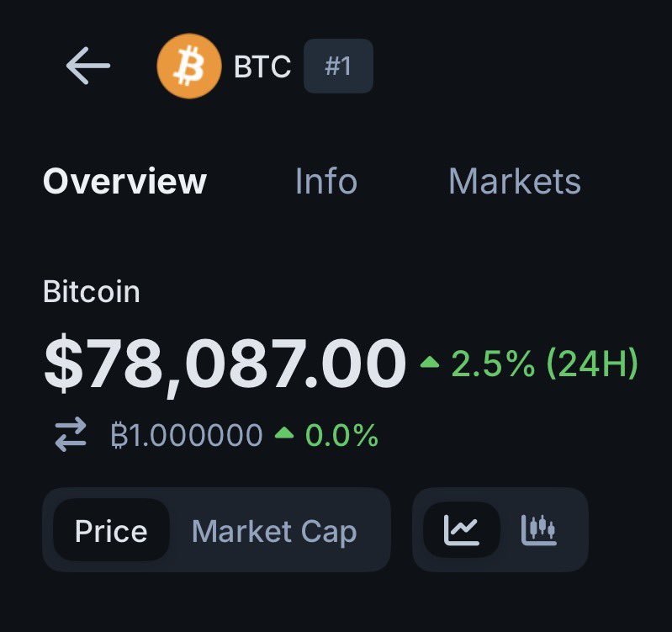Click the #1 rank badge
This screenshot has width=672, height=632.
tap(337, 66)
